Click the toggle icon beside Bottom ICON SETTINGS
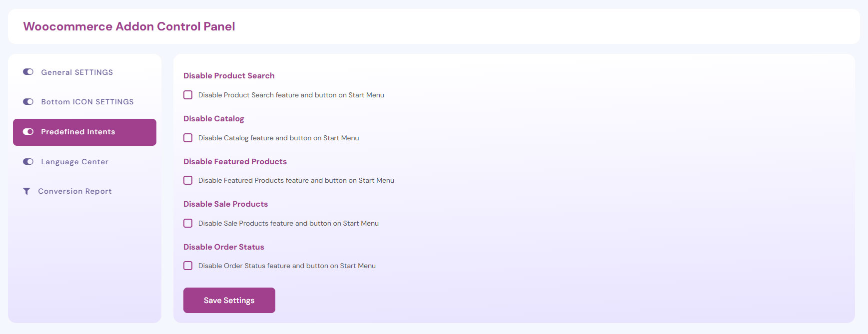The image size is (868, 334). tap(28, 102)
